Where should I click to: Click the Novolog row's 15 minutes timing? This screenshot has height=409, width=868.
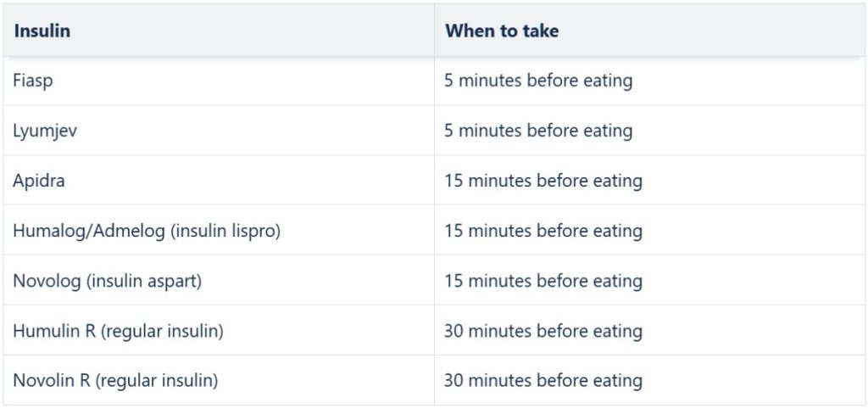click(543, 281)
